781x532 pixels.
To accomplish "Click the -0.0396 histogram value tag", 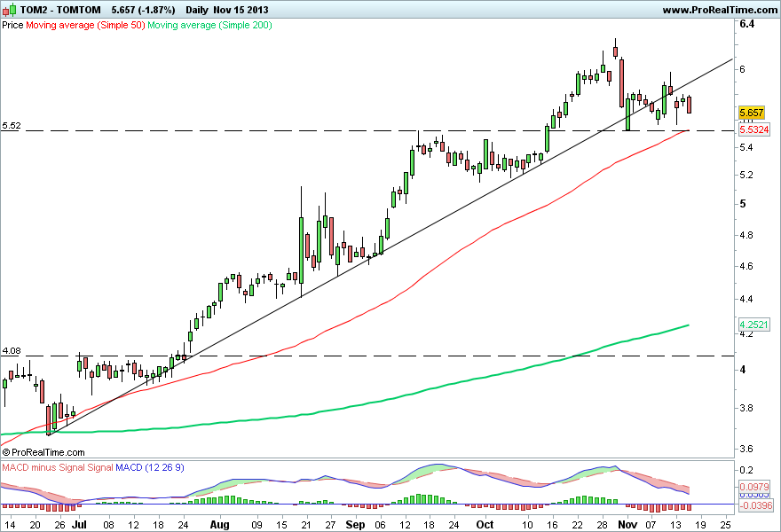I will click(755, 505).
